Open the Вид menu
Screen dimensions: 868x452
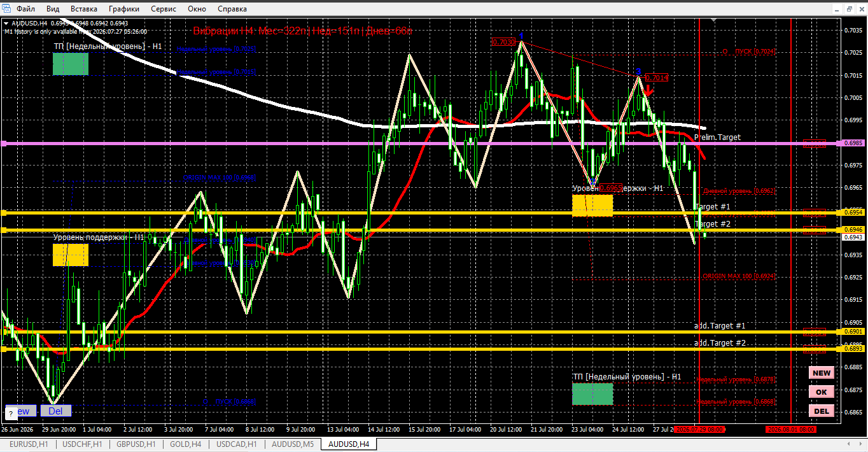pos(53,9)
